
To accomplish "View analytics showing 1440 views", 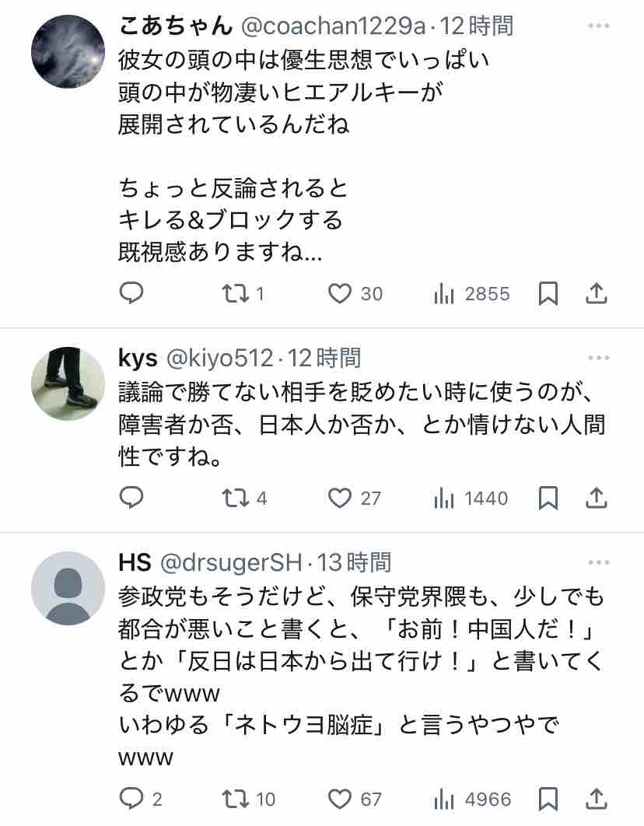I will (471, 499).
